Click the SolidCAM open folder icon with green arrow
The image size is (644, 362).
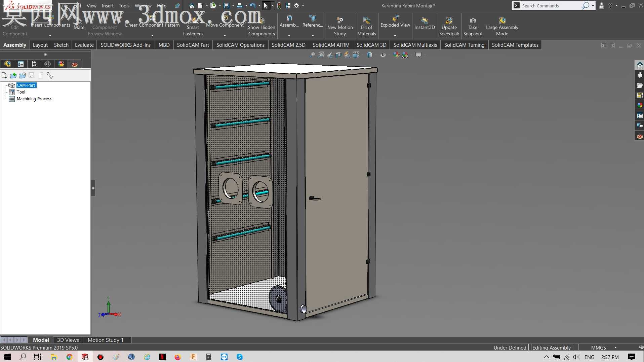(13, 75)
